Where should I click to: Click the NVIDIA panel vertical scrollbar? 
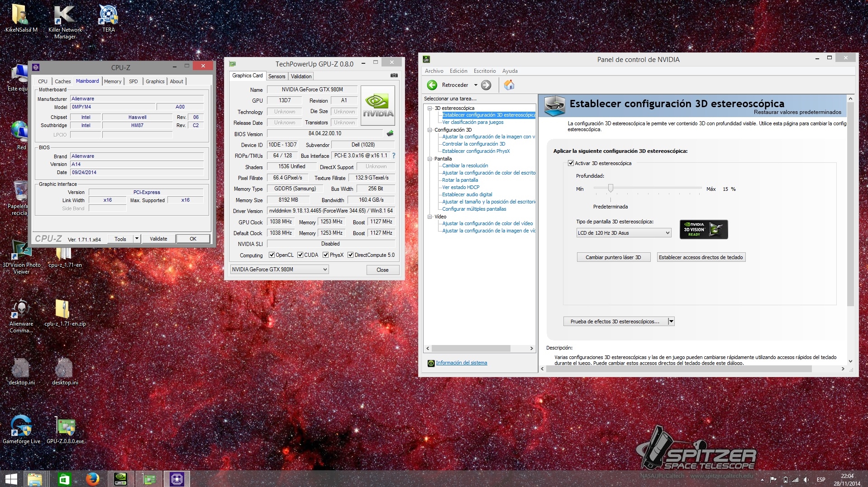[x=850, y=203]
